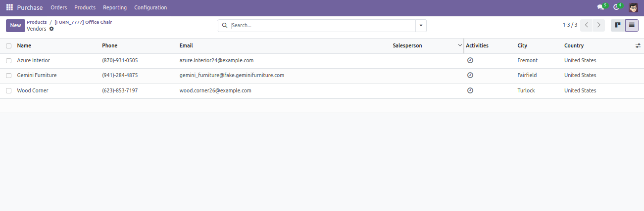Switch to the Kanban view
The width and height of the screenshot is (644, 211).
618,25
